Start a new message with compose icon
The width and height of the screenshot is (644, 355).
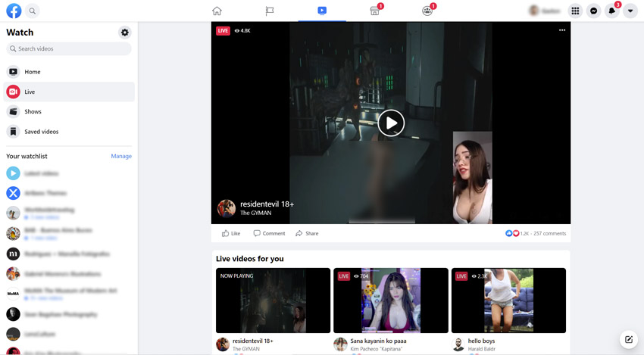pyautogui.click(x=628, y=339)
